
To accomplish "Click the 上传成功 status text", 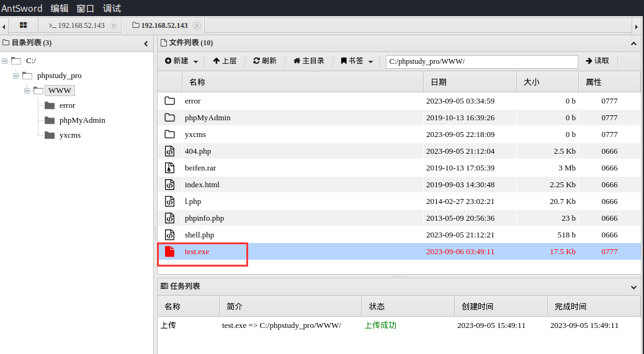I will click(x=380, y=325).
